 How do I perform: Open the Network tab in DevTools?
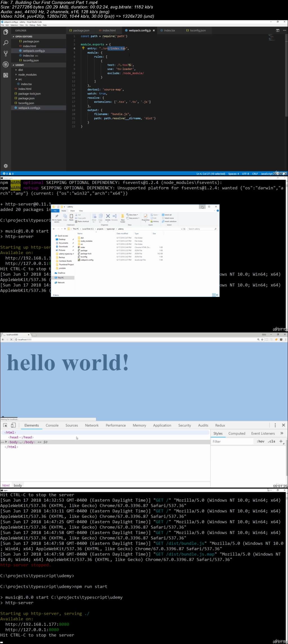tap(92, 425)
